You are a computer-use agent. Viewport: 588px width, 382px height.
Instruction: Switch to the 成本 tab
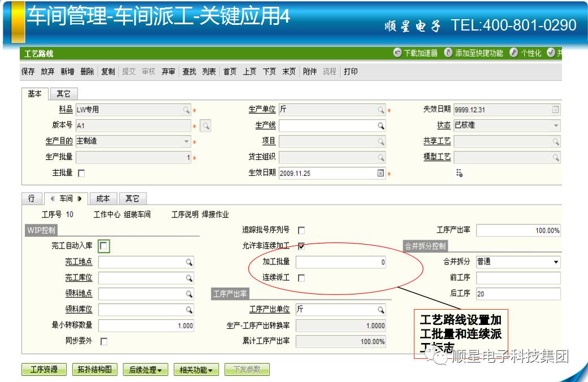[103, 198]
